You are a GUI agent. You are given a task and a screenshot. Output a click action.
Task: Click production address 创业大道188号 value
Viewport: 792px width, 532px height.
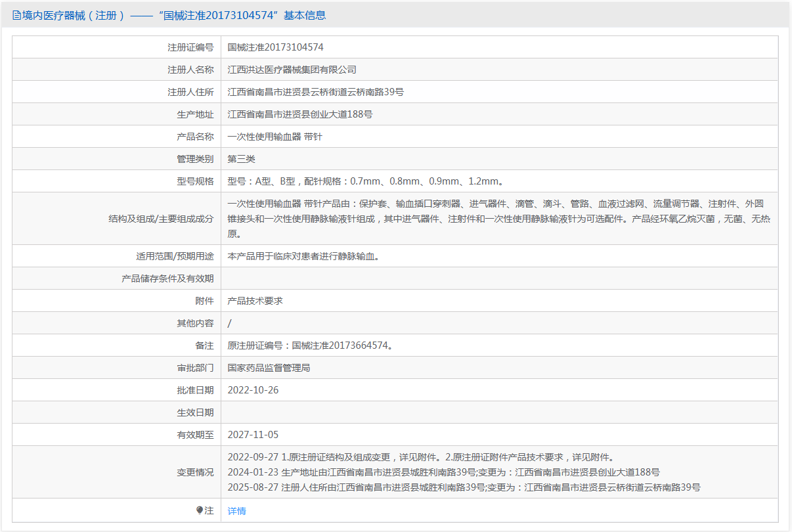pos(300,114)
